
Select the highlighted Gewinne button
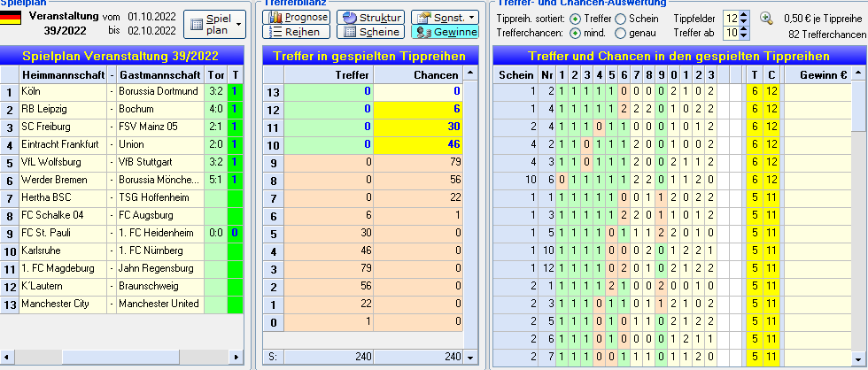pos(445,32)
